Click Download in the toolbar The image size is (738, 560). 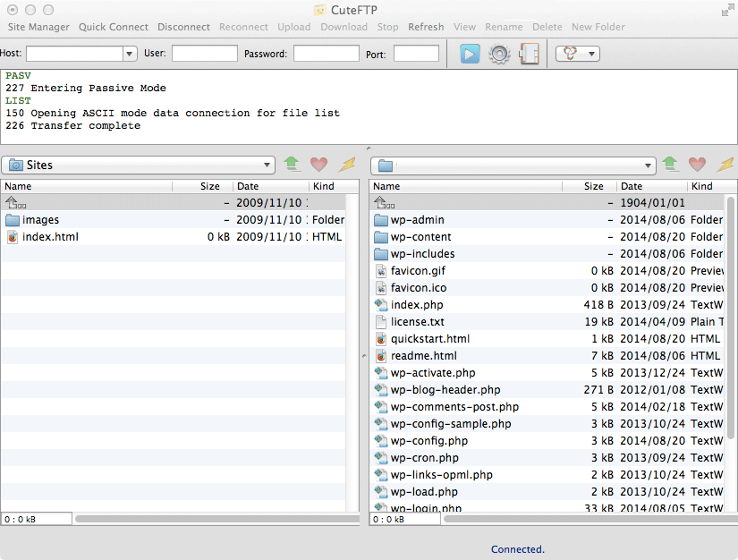tap(344, 27)
